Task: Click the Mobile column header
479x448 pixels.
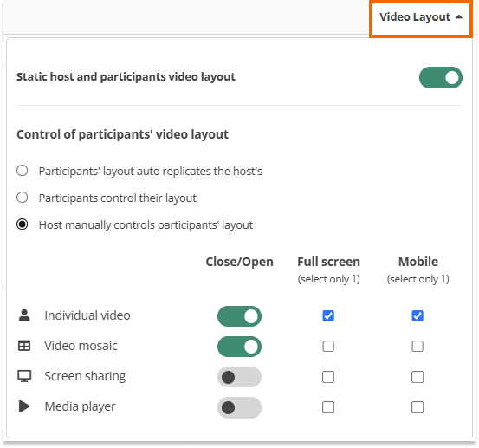Action: pos(418,262)
